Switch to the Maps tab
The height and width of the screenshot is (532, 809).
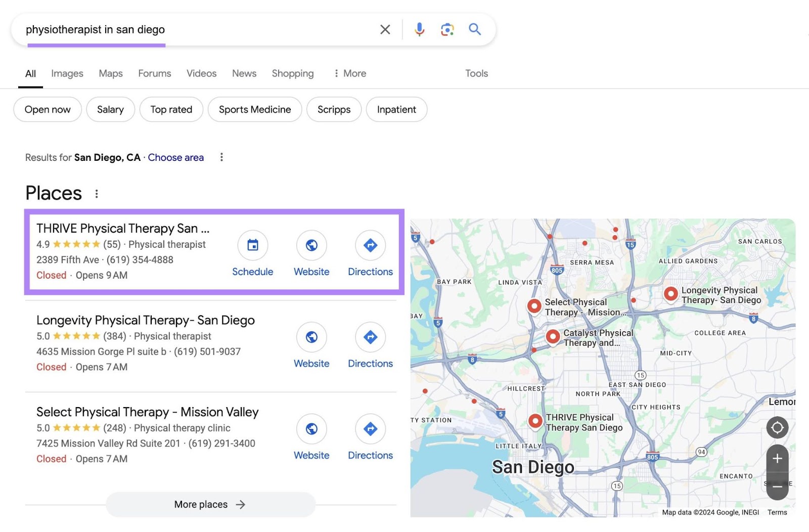point(111,73)
